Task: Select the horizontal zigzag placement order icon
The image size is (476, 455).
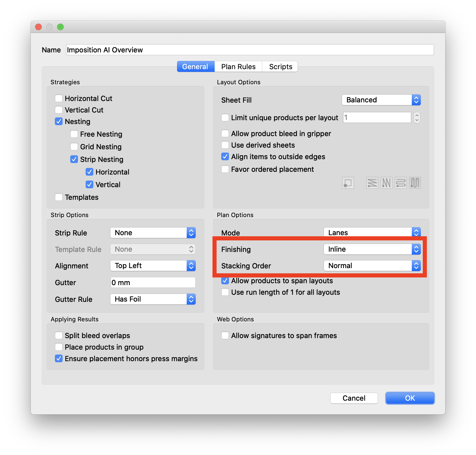Action: click(x=372, y=182)
